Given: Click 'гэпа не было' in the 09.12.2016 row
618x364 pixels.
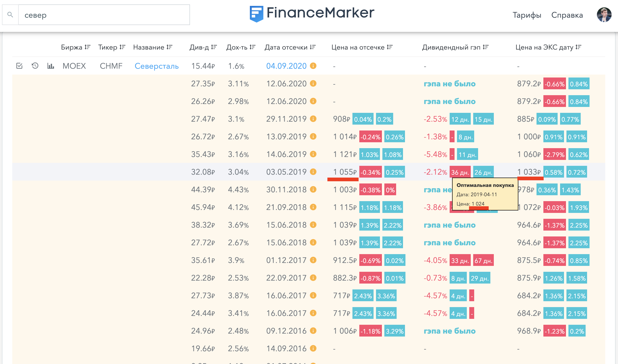Looking at the screenshot, I should coord(450,331).
